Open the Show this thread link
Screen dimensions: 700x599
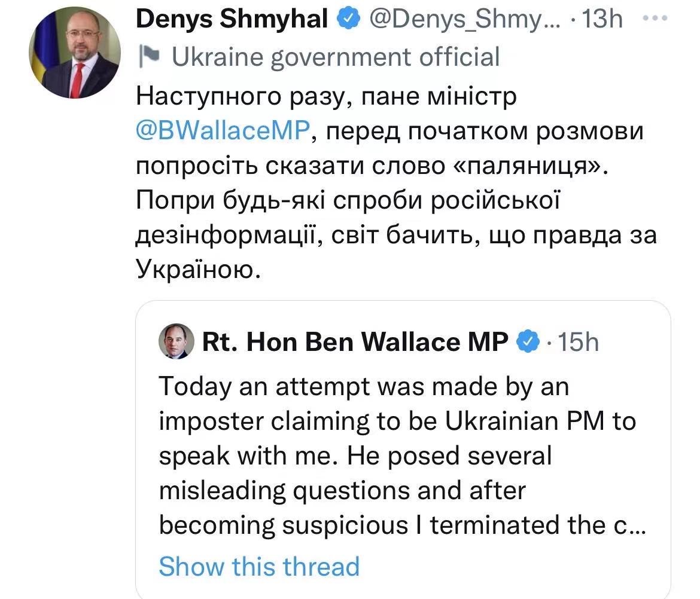click(x=259, y=566)
